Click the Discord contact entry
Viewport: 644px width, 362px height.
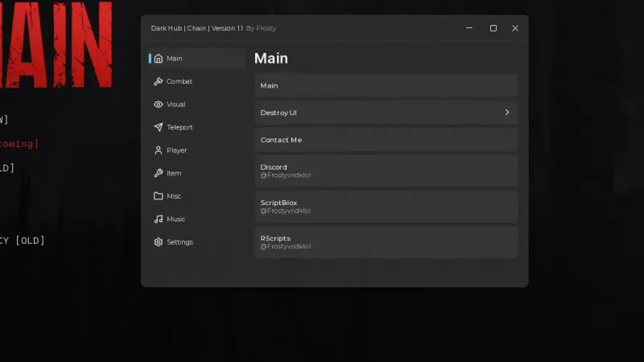pyautogui.click(x=386, y=171)
